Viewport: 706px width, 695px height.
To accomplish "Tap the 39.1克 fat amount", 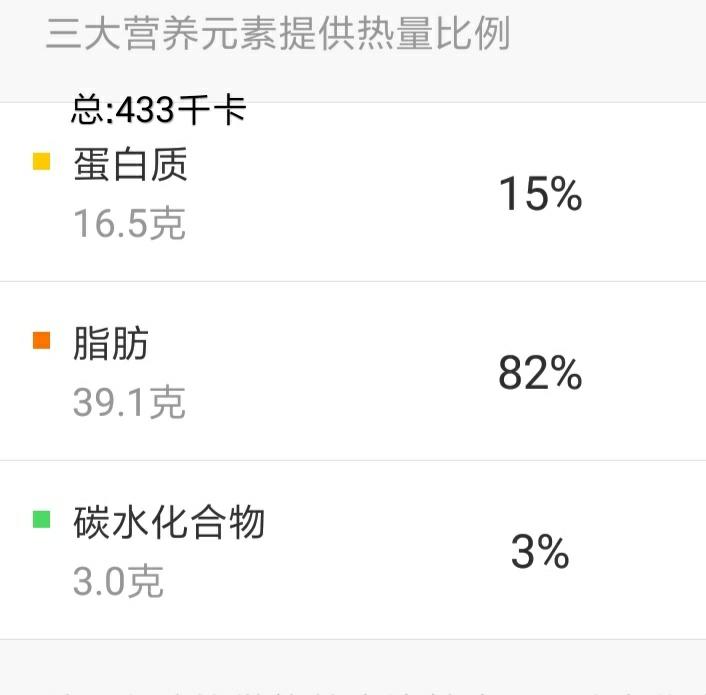I will [129, 403].
